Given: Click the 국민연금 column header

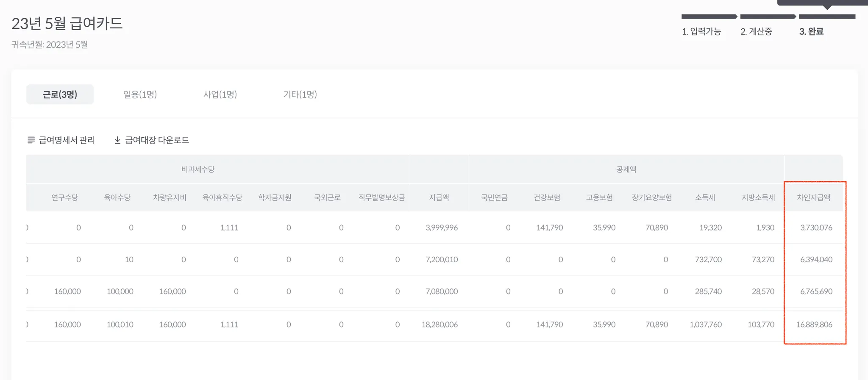Looking at the screenshot, I should pyautogui.click(x=494, y=197).
